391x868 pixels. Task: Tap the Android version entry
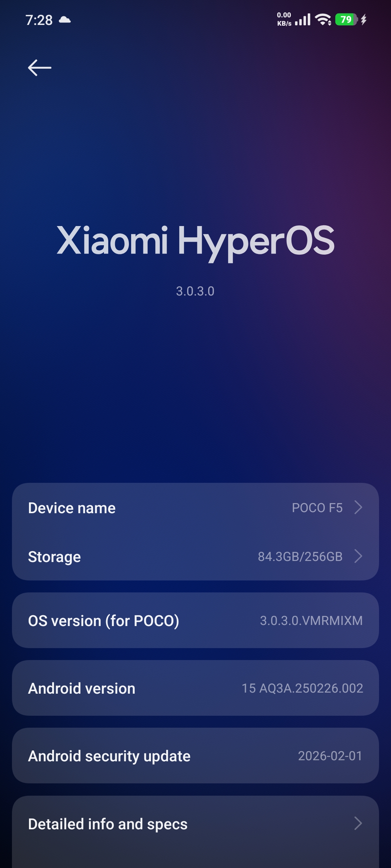pos(195,688)
